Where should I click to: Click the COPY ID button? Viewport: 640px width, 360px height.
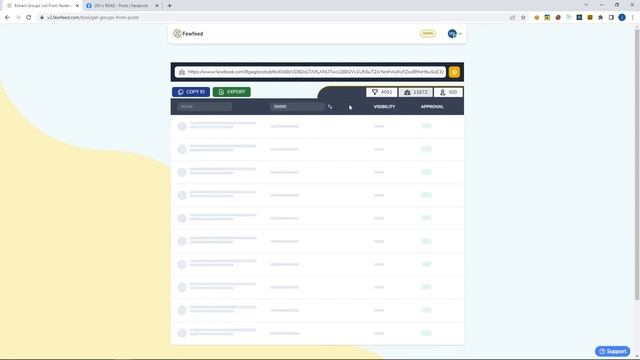click(x=191, y=92)
